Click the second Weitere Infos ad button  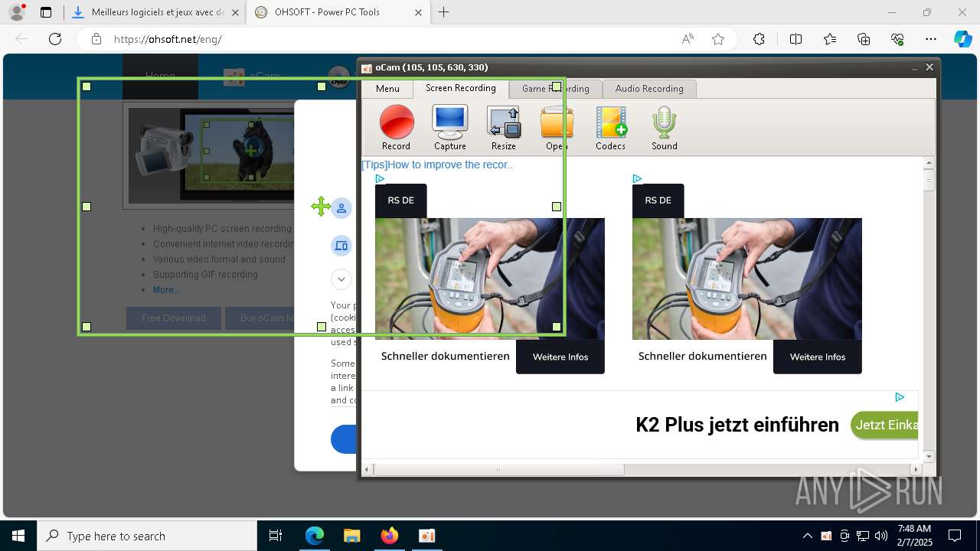(x=818, y=357)
